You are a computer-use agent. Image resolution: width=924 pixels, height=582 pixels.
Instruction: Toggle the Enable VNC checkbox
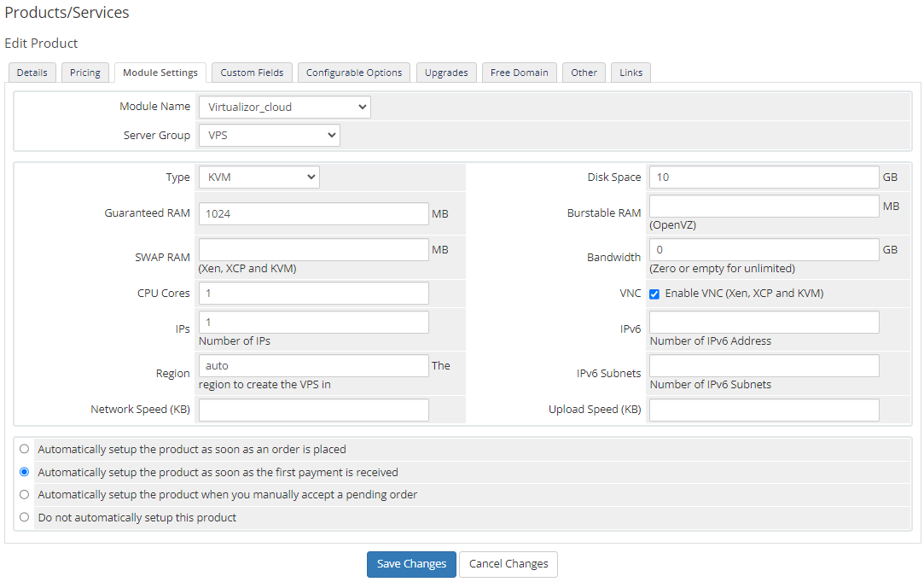[x=654, y=294]
